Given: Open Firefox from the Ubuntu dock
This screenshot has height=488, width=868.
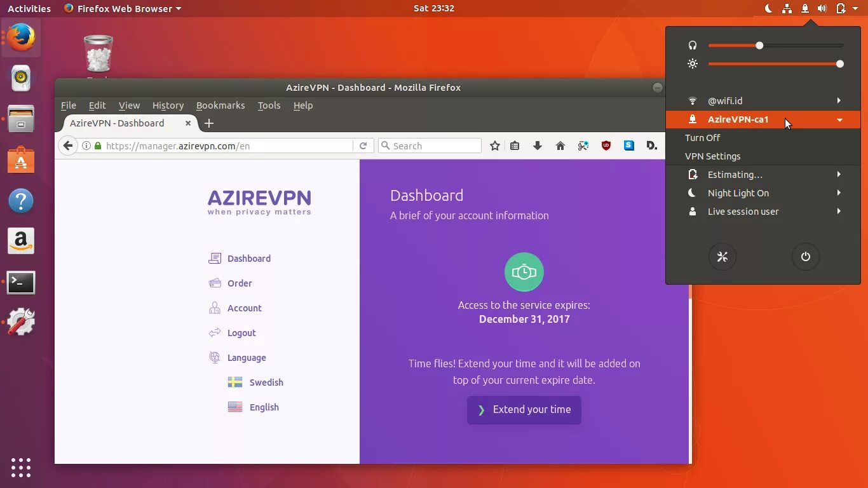Looking at the screenshot, I should (x=21, y=37).
